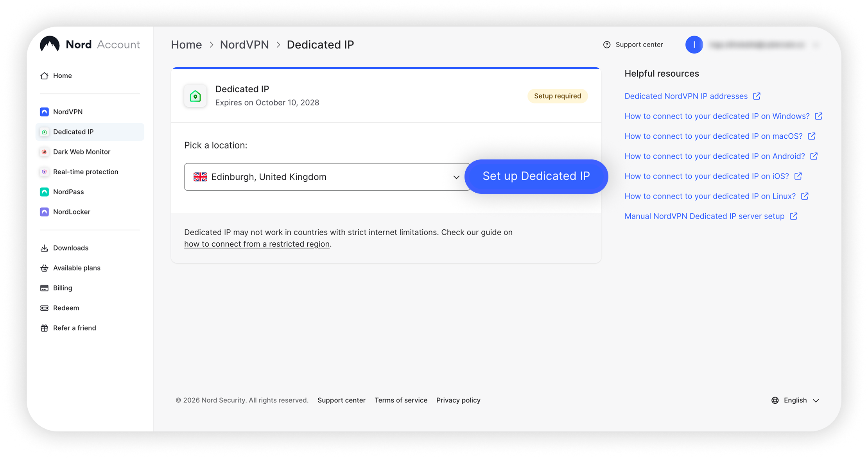Click the Nord logo icon
This screenshot has width=868, height=458.
click(50, 44)
